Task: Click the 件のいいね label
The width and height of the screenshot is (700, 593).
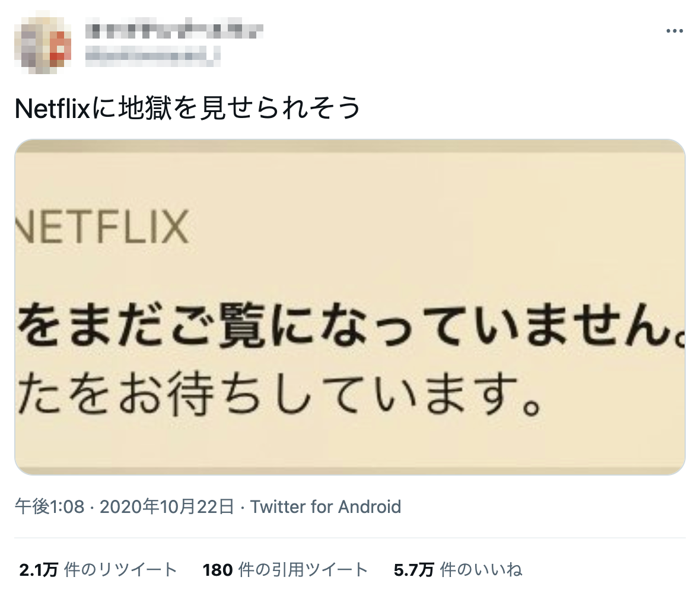Action: (481, 570)
